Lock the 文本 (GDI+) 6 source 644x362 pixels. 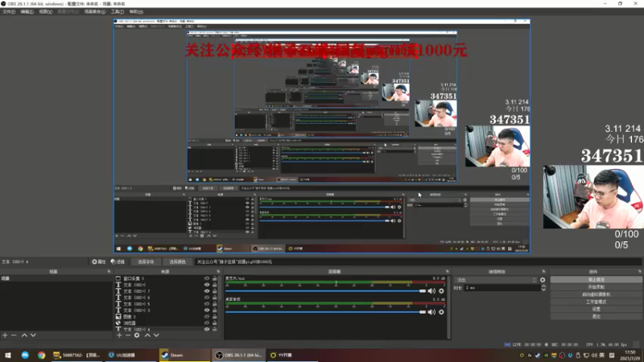[214, 298]
